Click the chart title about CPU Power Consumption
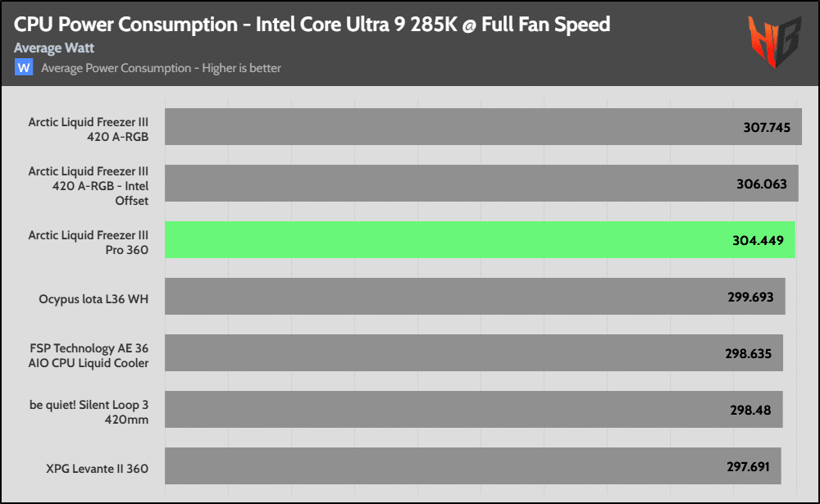The height and width of the screenshot is (504, 820). pos(312,25)
